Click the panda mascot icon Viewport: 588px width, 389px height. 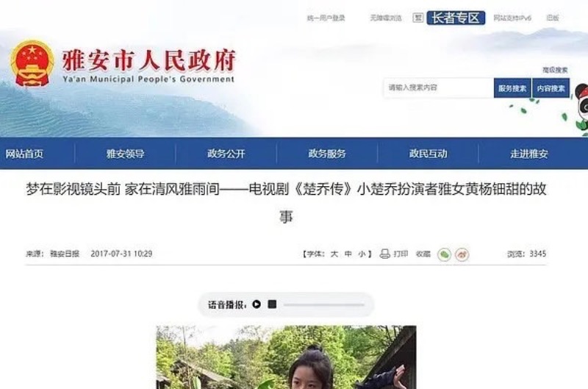[581, 107]
